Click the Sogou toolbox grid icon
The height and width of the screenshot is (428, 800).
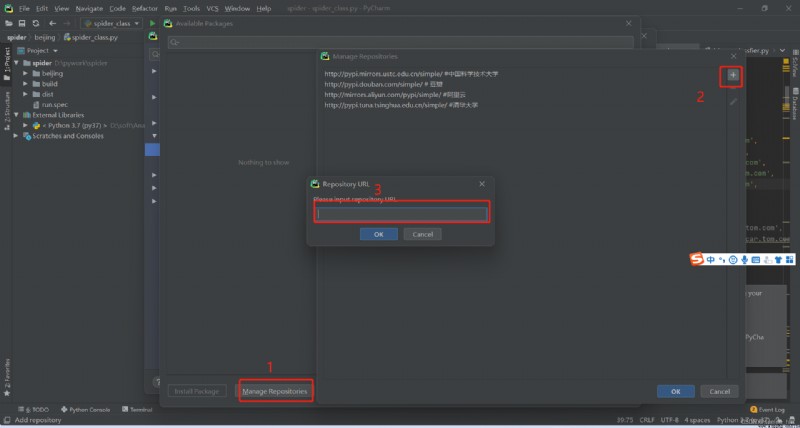(x=789, y=260)
